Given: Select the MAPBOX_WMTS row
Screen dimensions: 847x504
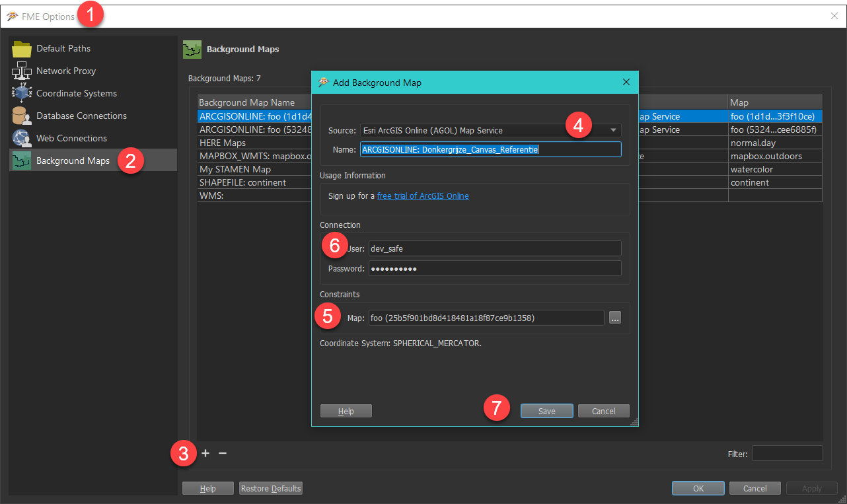Looking at the screenshot, I should coord(254,156).
